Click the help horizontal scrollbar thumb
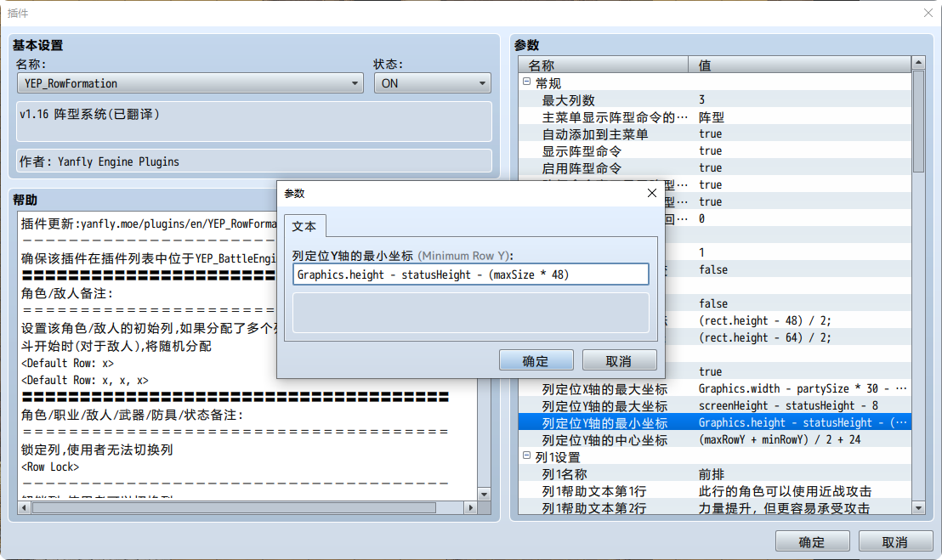The height and width of the screenshot is (560, 942). click(x=234, y=508)
